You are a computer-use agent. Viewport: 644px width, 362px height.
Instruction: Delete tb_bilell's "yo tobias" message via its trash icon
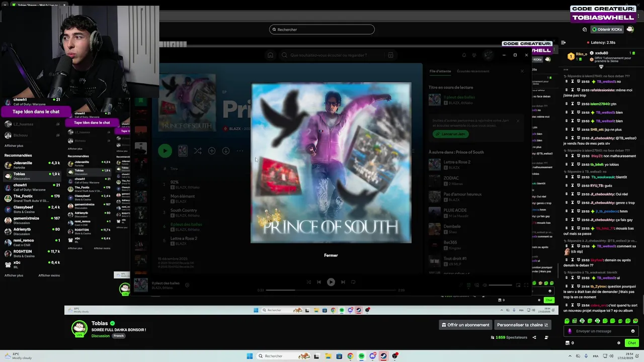point(567,164)
